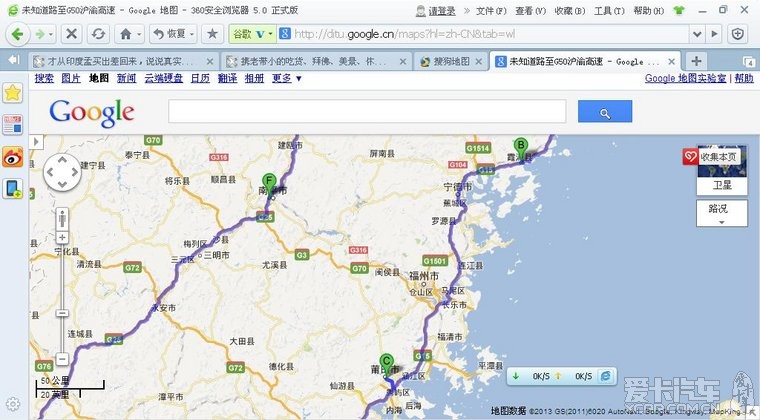Open a new tab with plus button

696,61
